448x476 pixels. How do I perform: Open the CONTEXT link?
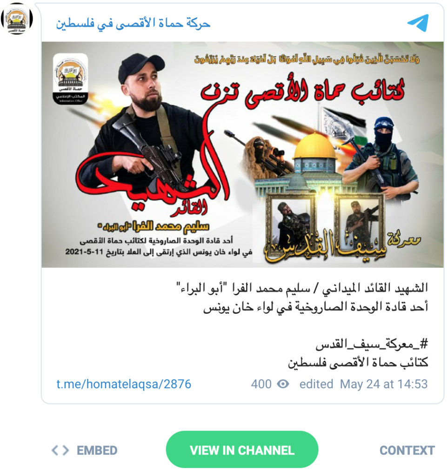[x=407, y=450]
